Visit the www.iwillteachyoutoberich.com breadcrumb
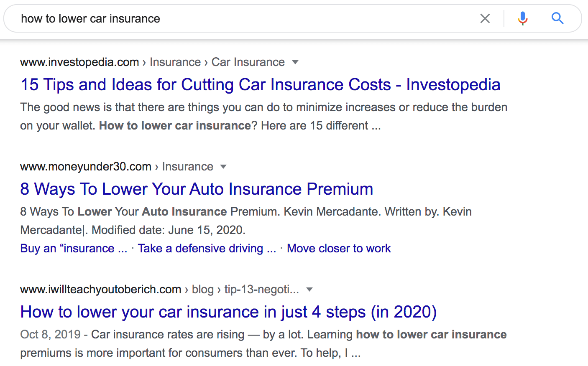 point(100,289)
